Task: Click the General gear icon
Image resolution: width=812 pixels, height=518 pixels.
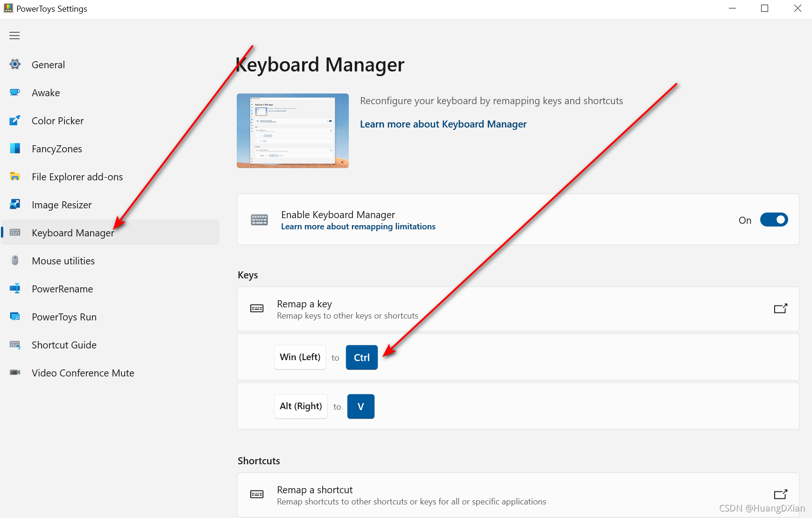Action: click(15, 64)
